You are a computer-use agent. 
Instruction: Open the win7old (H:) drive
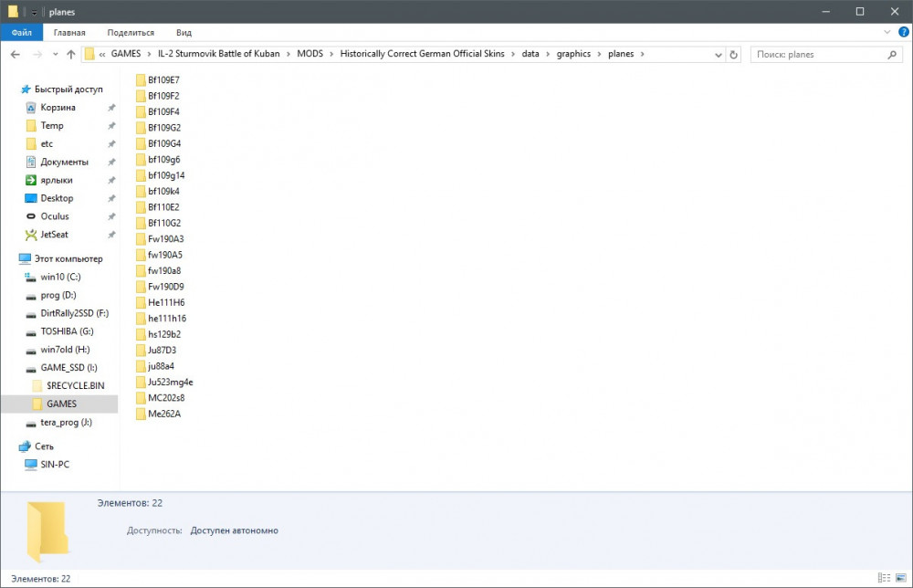pos(65,350)
